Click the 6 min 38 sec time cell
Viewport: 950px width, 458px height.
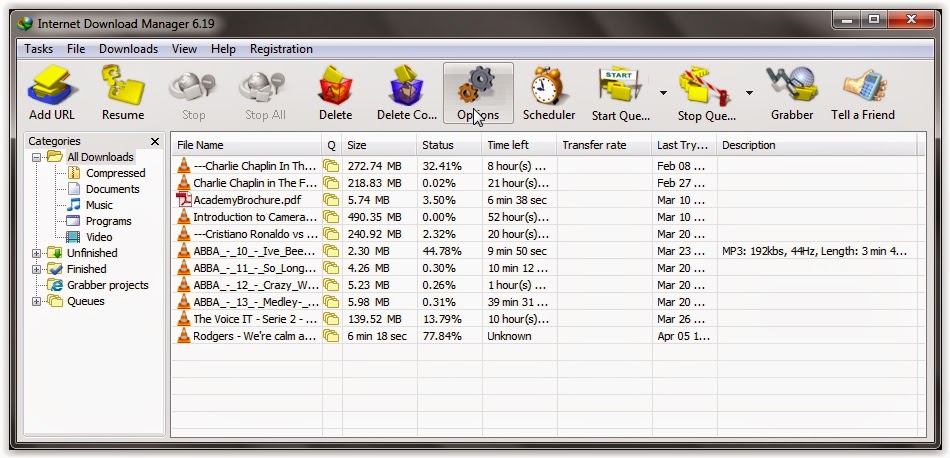[x=517, y=200]
